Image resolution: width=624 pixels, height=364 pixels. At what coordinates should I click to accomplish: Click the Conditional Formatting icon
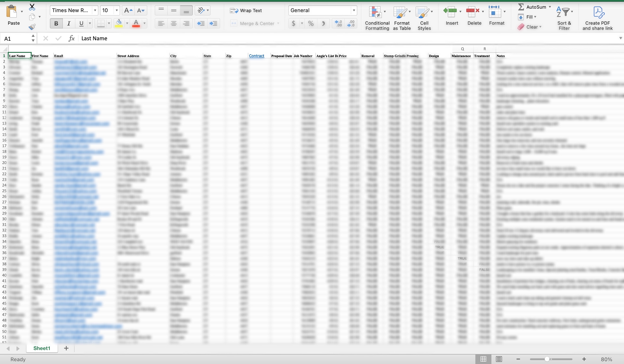coord(375,12)
